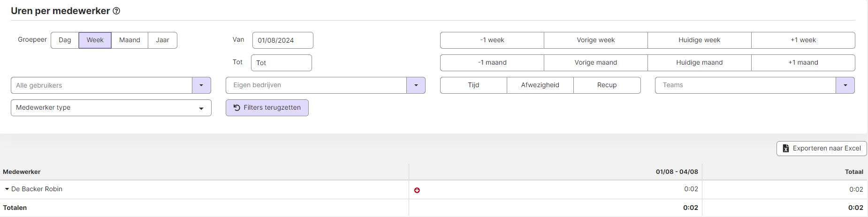This screenshot has width=868, height=217.
Task: Click the help question mark icon beside title
Action: click(x=116, y=11)
